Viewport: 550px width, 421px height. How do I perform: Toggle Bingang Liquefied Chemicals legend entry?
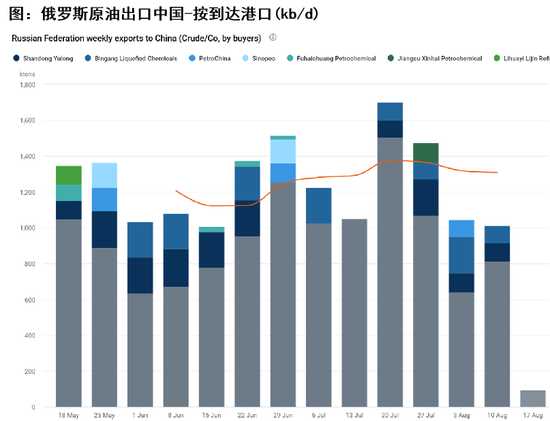click(x=131, y=58)
